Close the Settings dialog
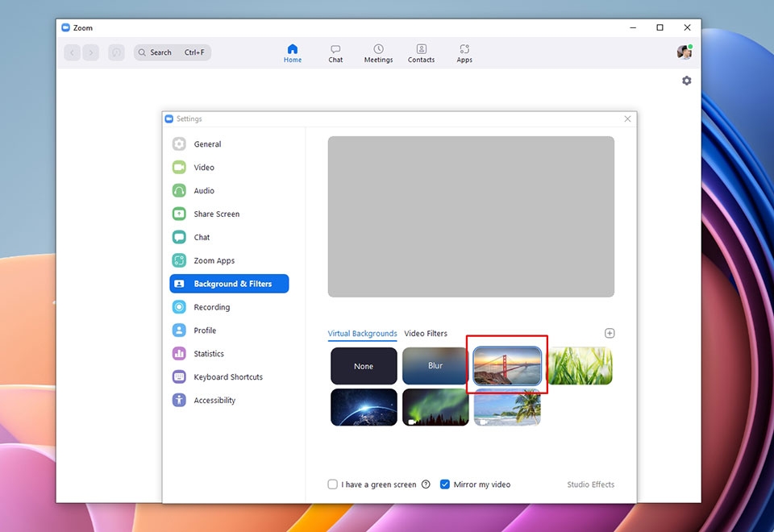This screenshot has width=774, height=532. coord(627,119)
